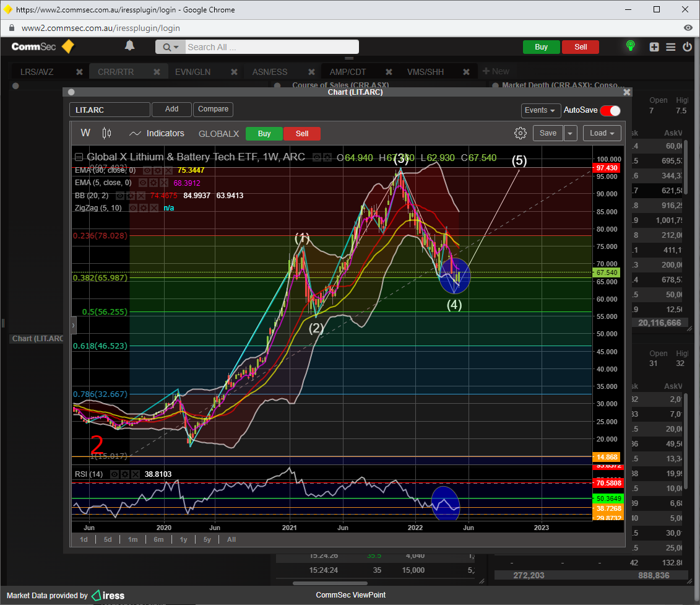Click the chart toolbar Buy button

pyautogui.click(x=264, y=134)
